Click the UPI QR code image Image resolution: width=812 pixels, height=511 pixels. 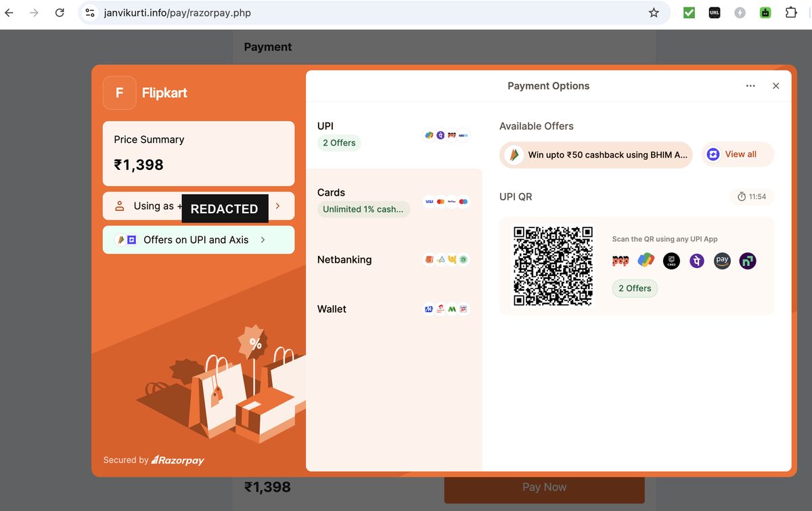pyautogui.click(x=553, y=266)
